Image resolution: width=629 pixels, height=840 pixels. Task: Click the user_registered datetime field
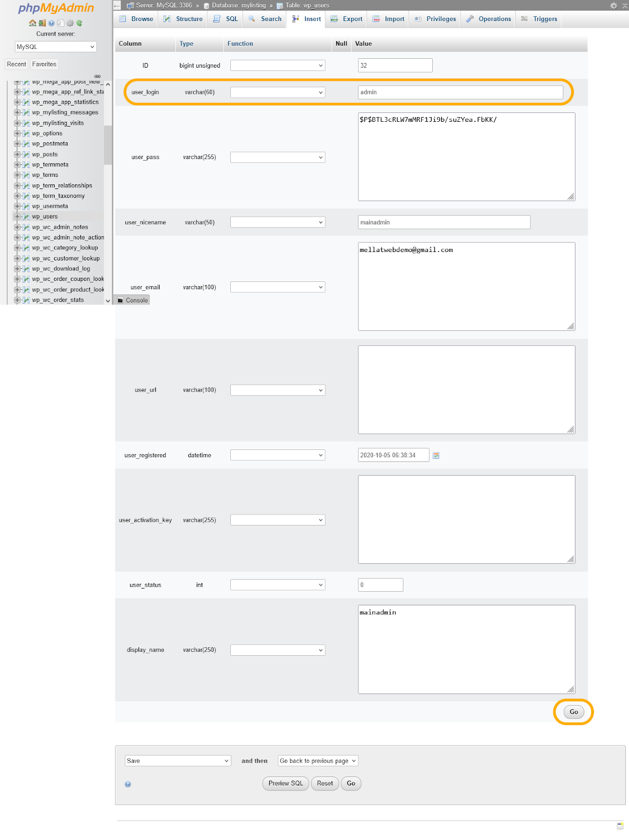(x=394, y=455)
